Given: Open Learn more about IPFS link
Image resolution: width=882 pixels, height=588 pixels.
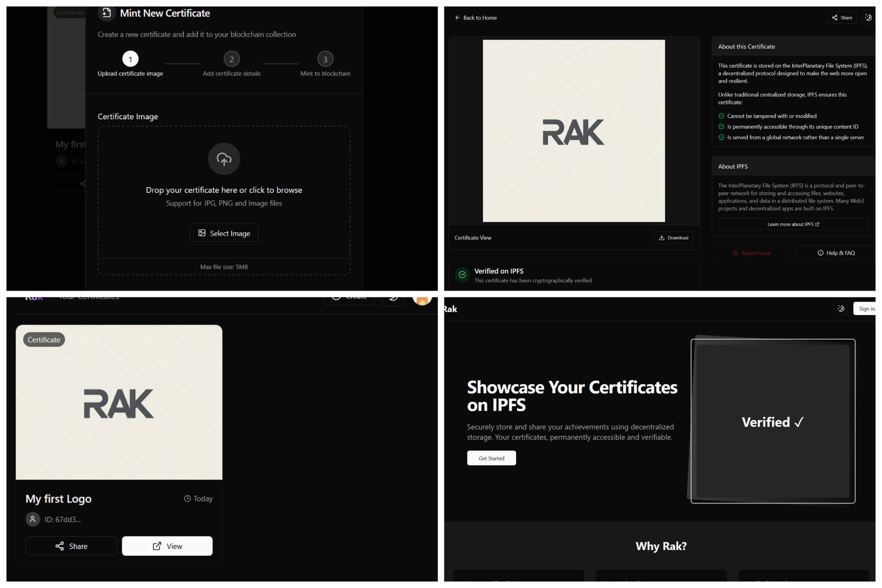Looking at the screenshot, I should 793,224.
